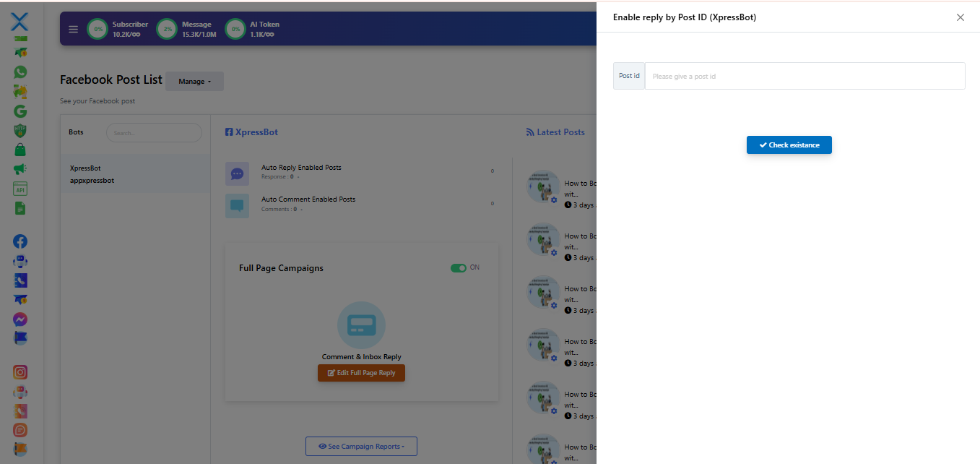Open the green shopping bag icon
Screen dimensions: 980x464
20,150
